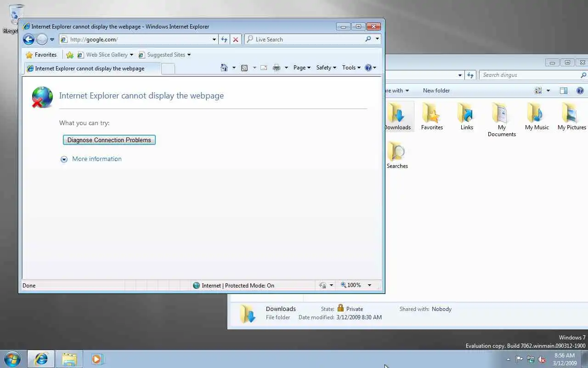Screen dimensions: 588x368
Task: Select the Searches folder
Action: click(x=397, y=155)
